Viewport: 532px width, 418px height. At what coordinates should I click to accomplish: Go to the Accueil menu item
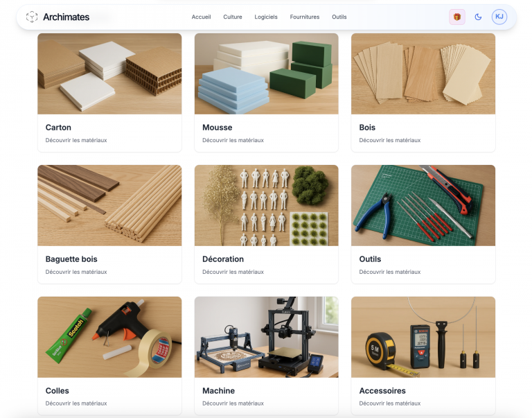click(201, 17)
